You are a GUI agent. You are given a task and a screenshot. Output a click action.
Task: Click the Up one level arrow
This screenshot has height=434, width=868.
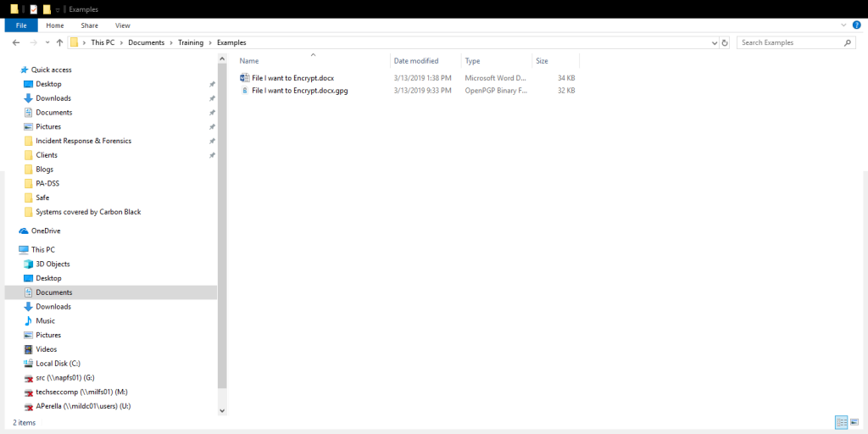coord(59,42)
